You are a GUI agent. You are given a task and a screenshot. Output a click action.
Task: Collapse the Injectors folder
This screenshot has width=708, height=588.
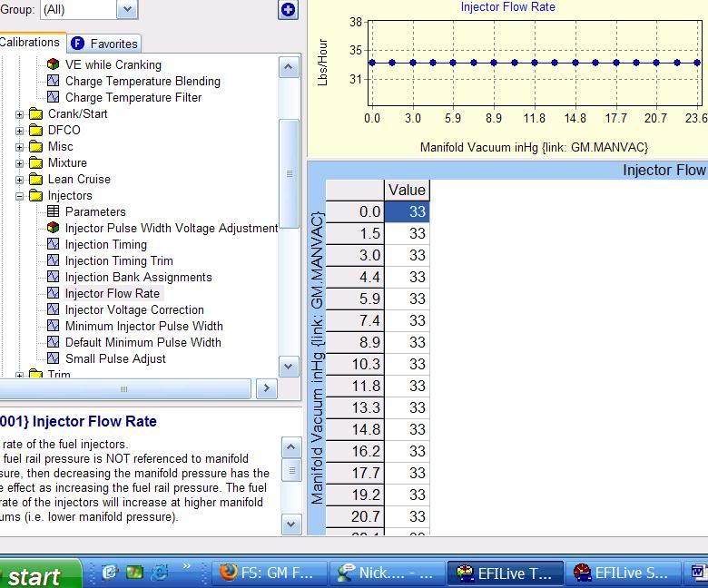pyautogui.click(x=19, y=196)
